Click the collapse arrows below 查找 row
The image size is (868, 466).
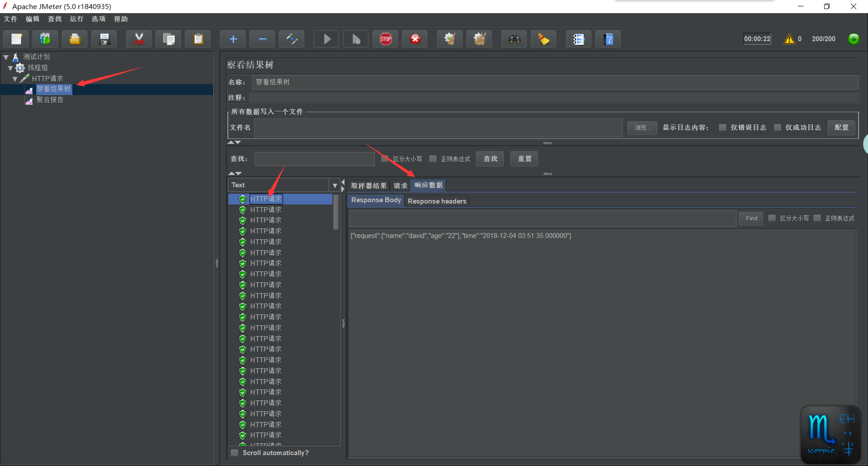pos(235,173)
